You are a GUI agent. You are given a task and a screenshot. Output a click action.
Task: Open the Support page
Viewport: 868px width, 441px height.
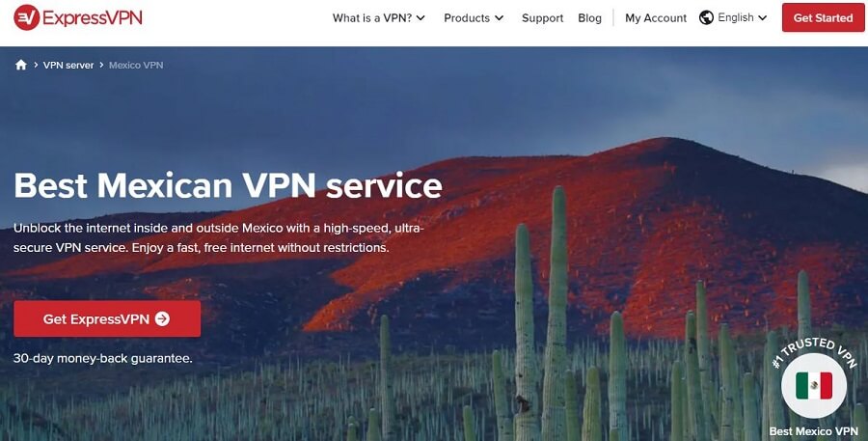542,17
